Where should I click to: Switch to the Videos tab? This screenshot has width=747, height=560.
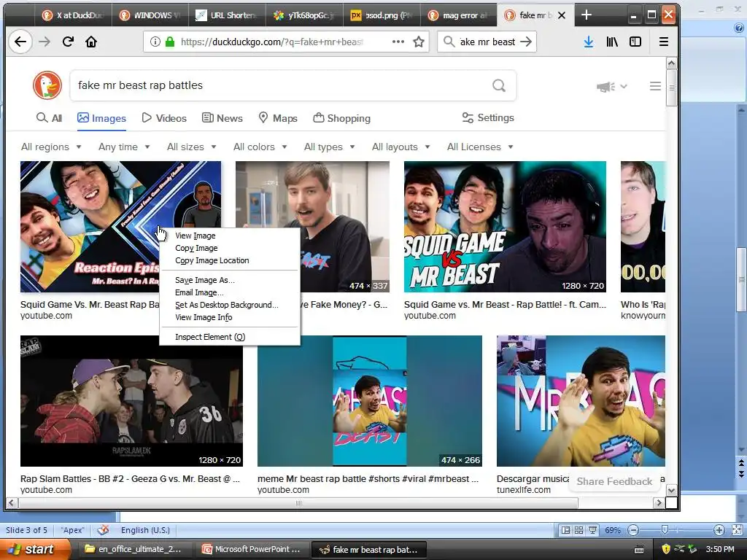pyautogui.click(x=164, y=118)
